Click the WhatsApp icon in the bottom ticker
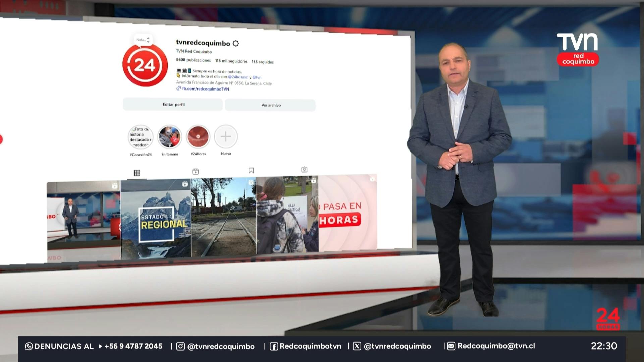644x362 pixels. (x=29, y=346)
